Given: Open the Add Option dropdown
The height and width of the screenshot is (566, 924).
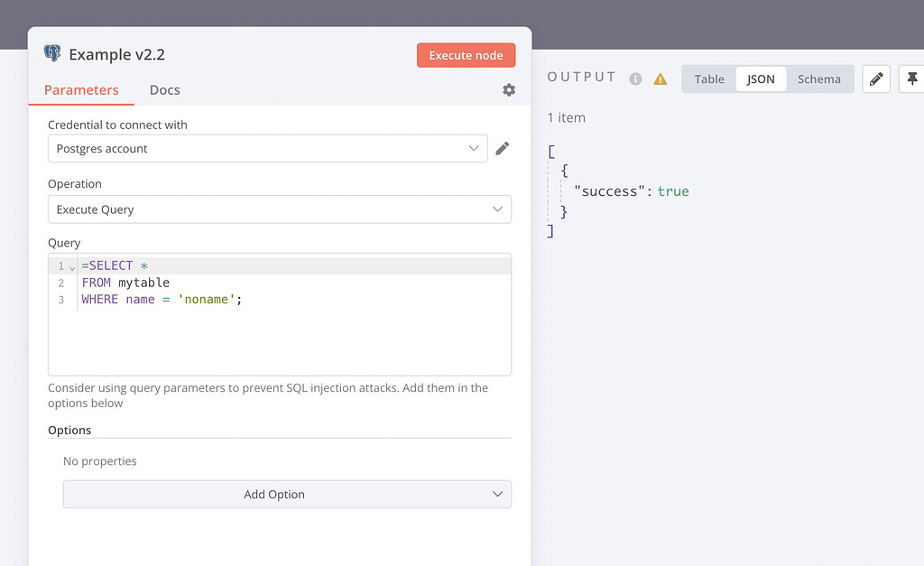Looking at the screenshot, I should [x=287, y=495].
